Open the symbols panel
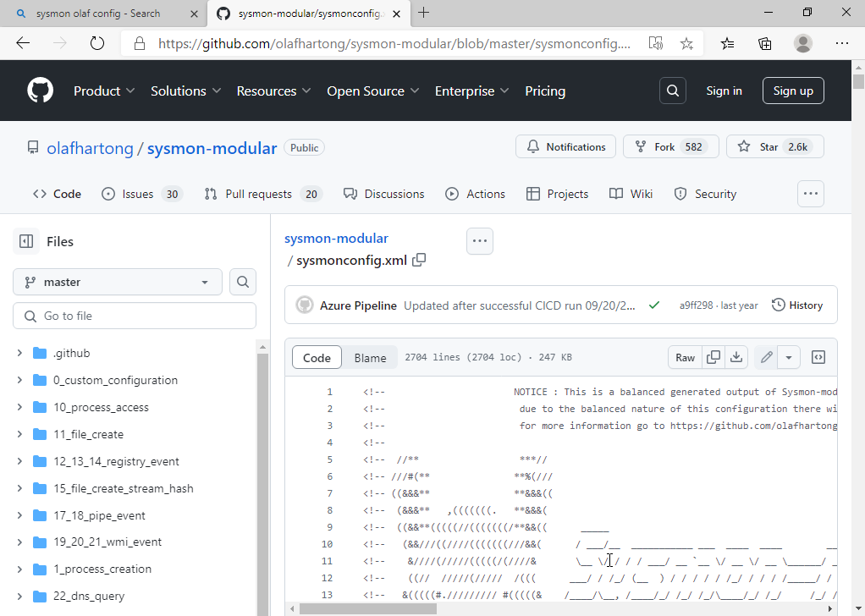 click(x=818, y=357)
